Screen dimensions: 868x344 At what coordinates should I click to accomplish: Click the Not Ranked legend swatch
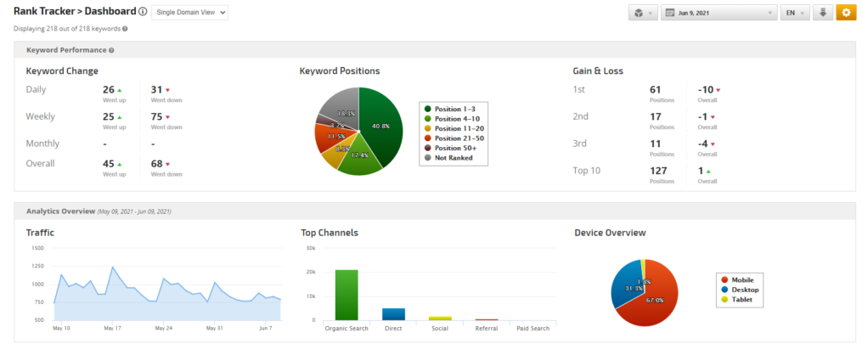tap(428, 158)
